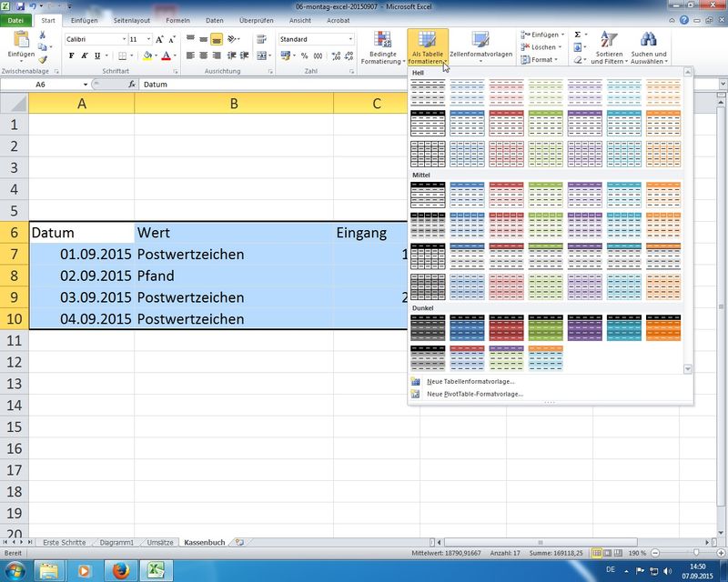Toggle bold formatting button
Viewport: 728px width, 582px height.
pyautogui.click(x=72, y=56)
